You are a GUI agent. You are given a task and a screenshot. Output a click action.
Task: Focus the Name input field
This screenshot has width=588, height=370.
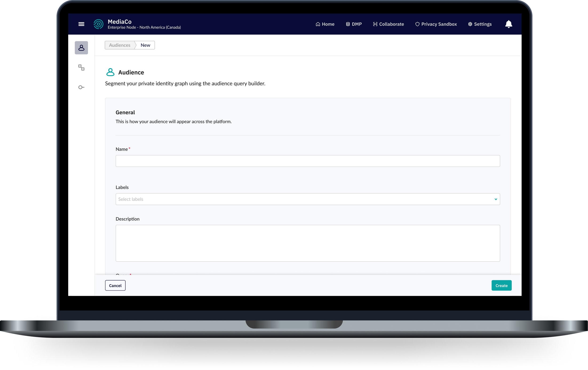pyautogui.click(x=308, y=161)
